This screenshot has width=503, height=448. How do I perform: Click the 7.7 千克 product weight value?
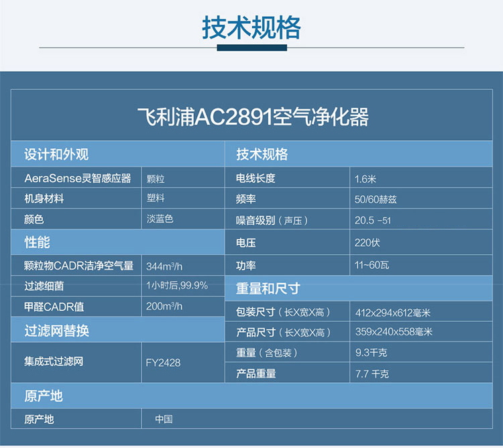[x=372, y=374]
